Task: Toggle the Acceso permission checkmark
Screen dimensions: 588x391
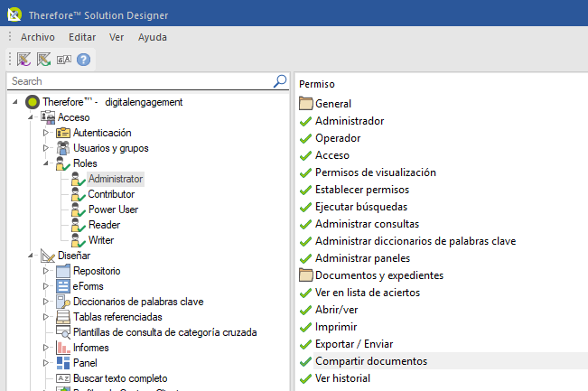Action: pyautogui.click(x=305, y=155)
